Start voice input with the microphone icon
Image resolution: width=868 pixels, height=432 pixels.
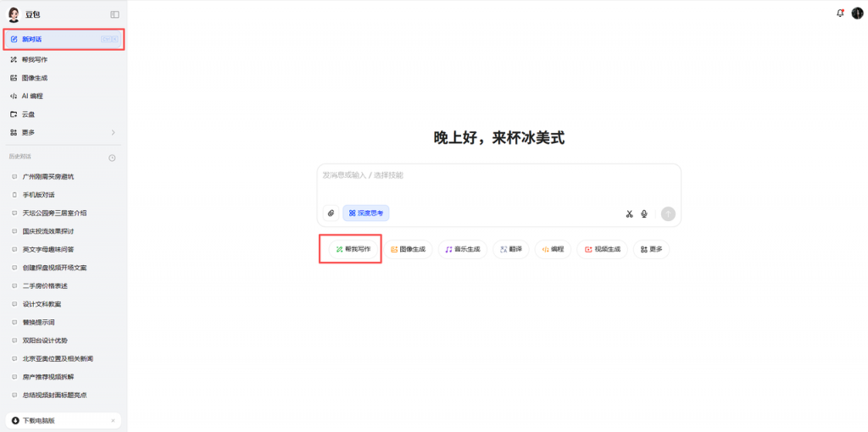tap(644, 213)
